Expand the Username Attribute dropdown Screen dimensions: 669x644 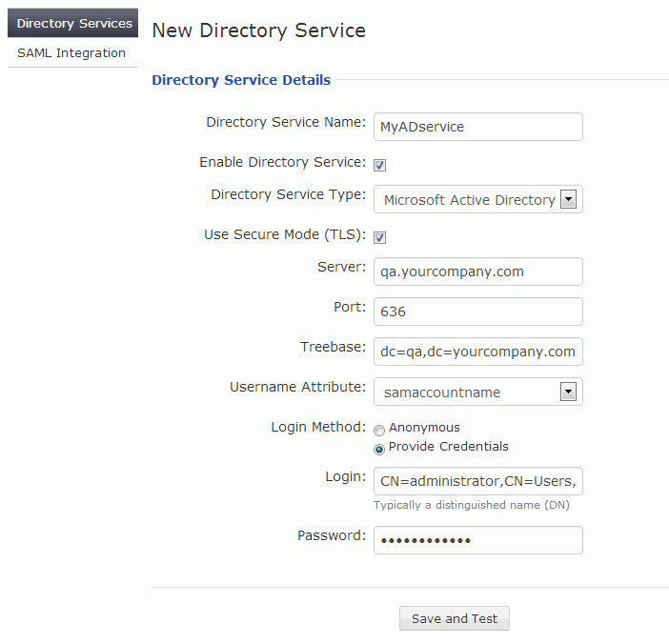point(477,392)
